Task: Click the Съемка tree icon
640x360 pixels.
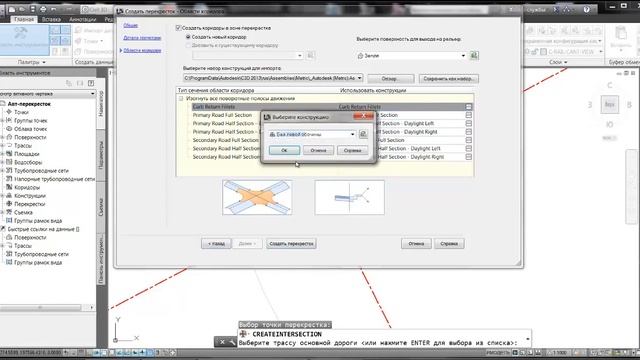Action: 9,212
